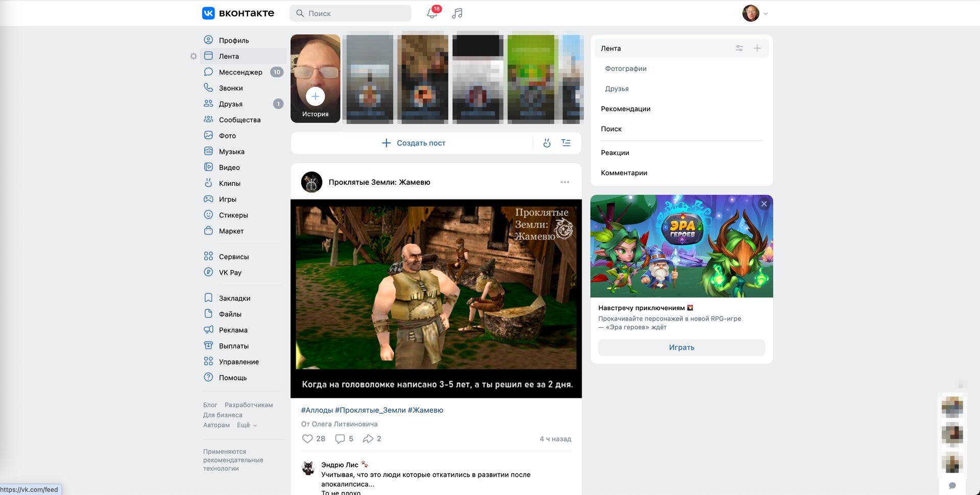Share the post using the arrow icon

point(368,439)
